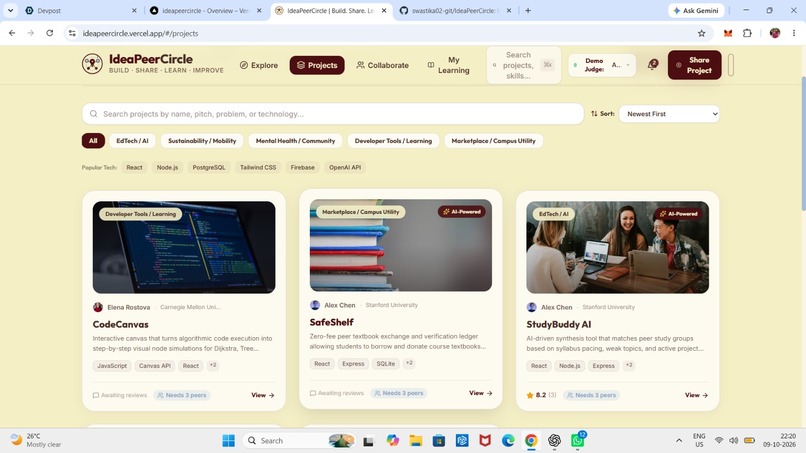Open the browser extensions puzzle icon

[x=747, y=33]
